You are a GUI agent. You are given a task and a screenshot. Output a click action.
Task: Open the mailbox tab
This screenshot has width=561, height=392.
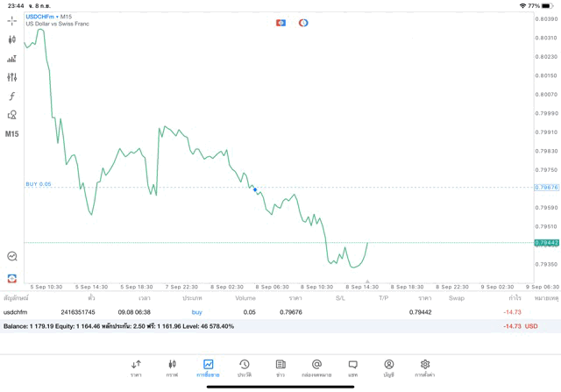tap(316, 368)
